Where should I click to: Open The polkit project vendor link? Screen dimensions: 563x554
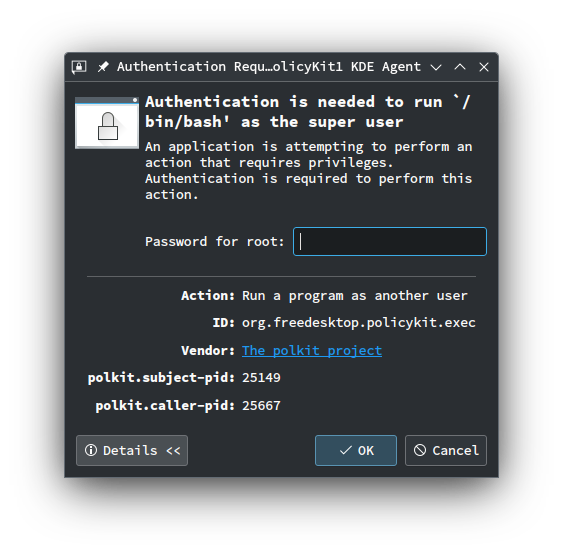pyautogui.click(x=312, y=350)
